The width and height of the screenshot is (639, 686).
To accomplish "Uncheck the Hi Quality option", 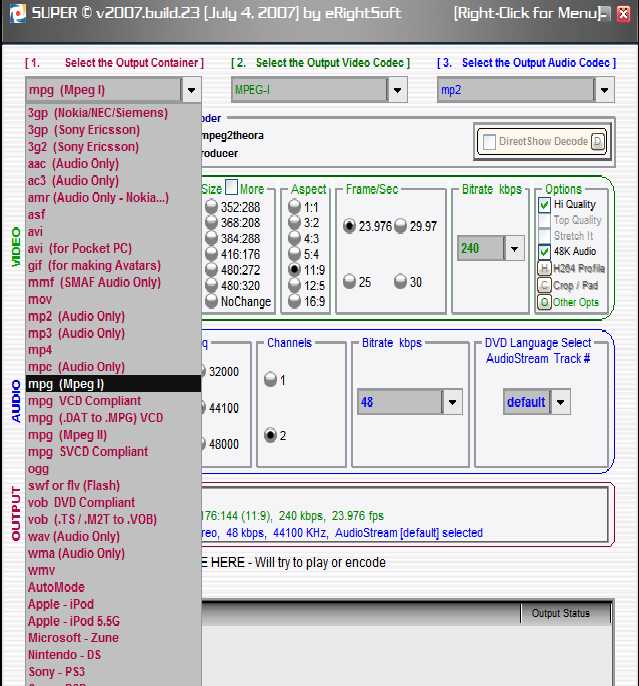I will 544,204.
